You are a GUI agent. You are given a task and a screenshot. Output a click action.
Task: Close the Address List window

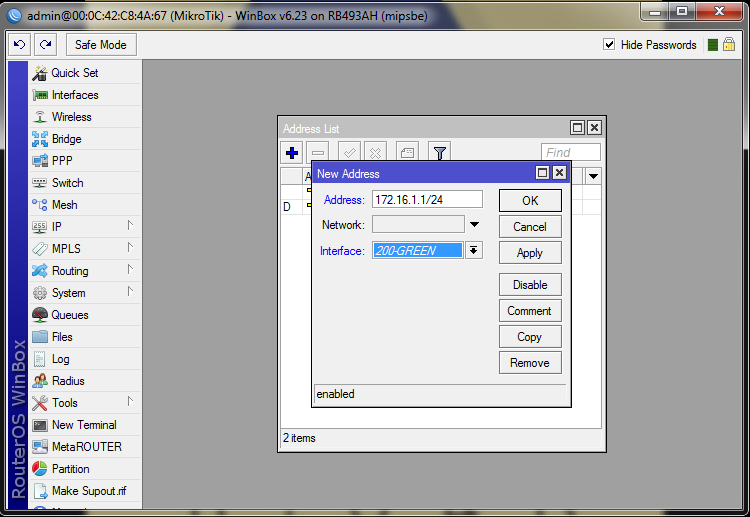(x=594, y=128)
